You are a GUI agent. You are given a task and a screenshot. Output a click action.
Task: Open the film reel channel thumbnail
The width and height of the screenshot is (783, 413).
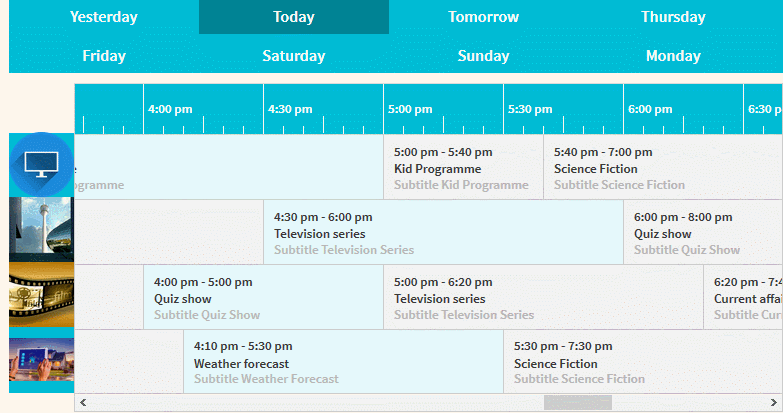tap(41, 295)
